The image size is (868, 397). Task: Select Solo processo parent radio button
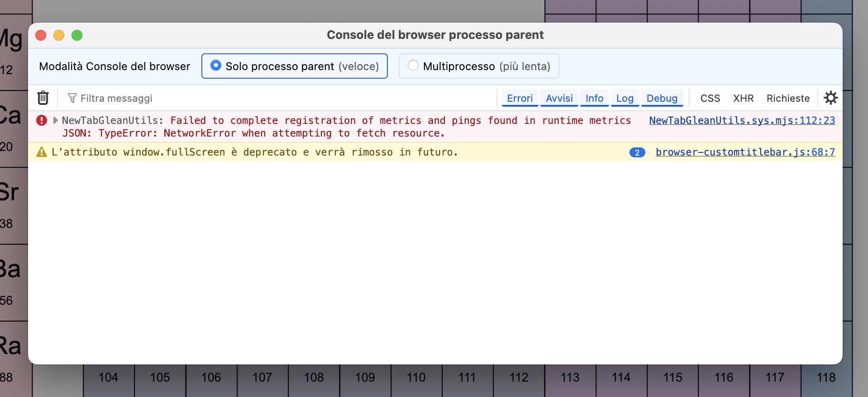click(x=216, y=66)
